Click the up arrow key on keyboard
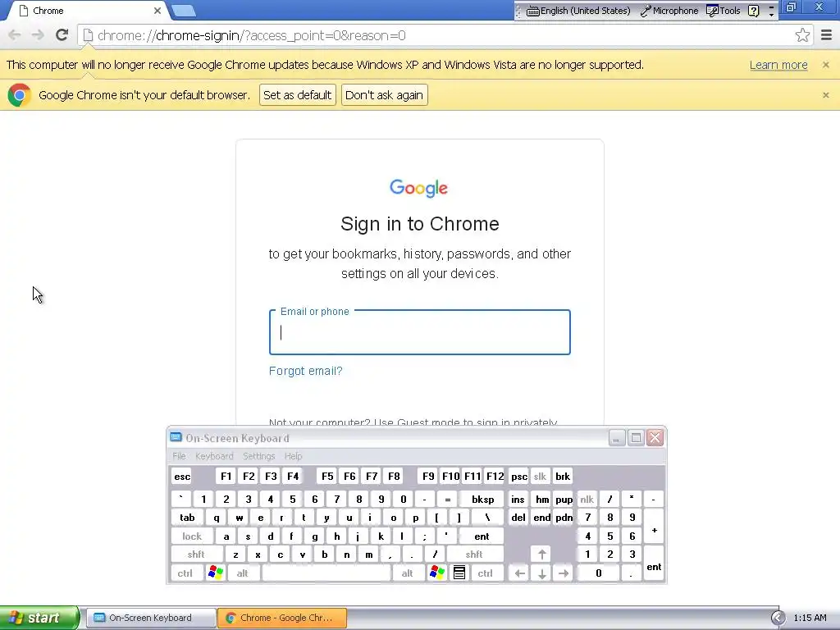The width and height of the screenshot is (840, 630). click(x=541, y=555)
